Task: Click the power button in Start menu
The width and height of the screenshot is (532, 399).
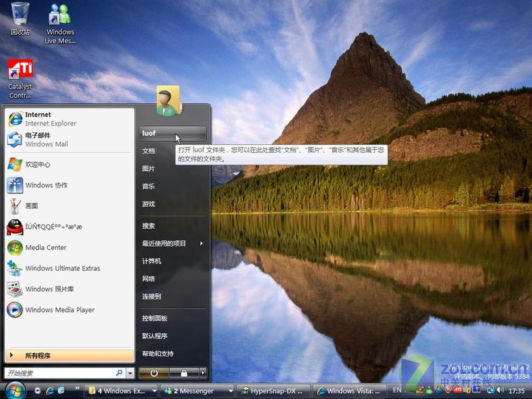Action: (x=154, y=373)
